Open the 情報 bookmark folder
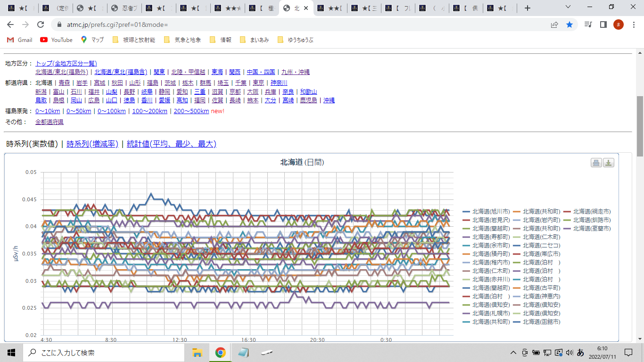The width and height of the screenshot is (644, 362). click(x=221, y=40)
